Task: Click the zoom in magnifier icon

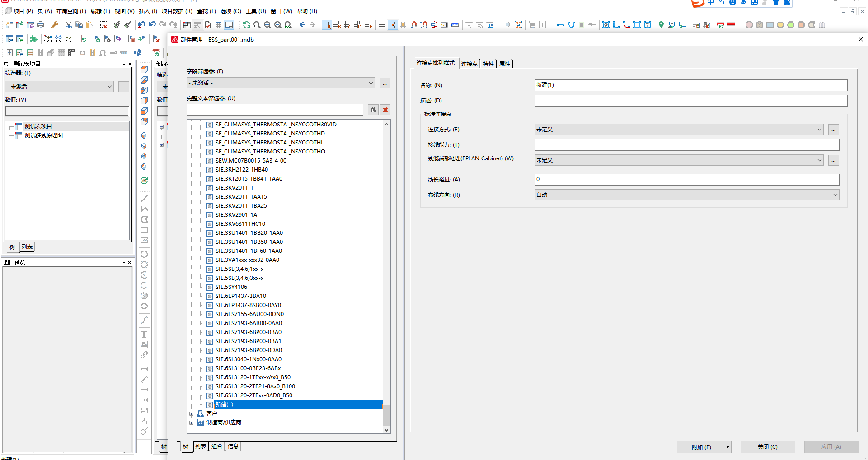Action: coord(267,25)
